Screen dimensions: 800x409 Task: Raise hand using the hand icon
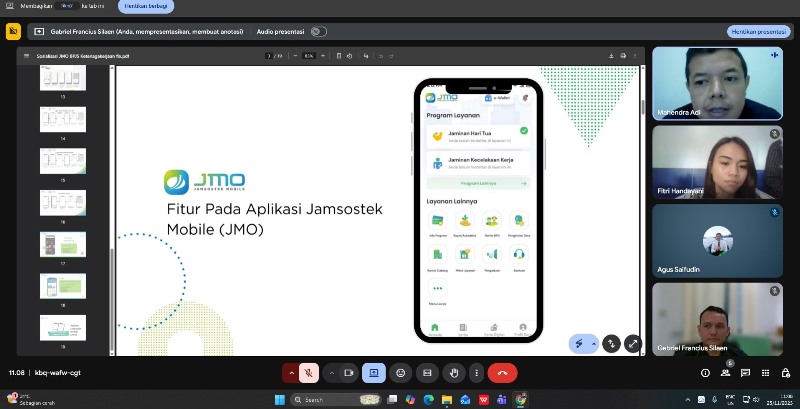click(x=453, y=372)
